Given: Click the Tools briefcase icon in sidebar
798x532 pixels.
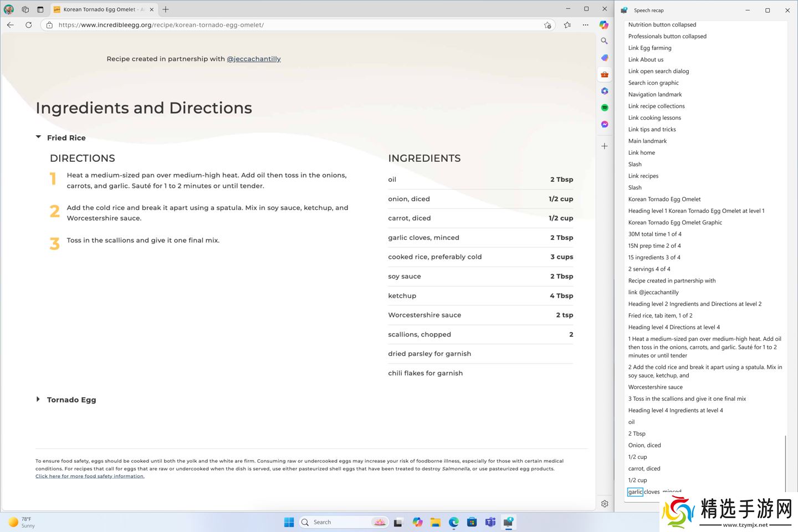Looking at the screenshot, I should (605, 74).
